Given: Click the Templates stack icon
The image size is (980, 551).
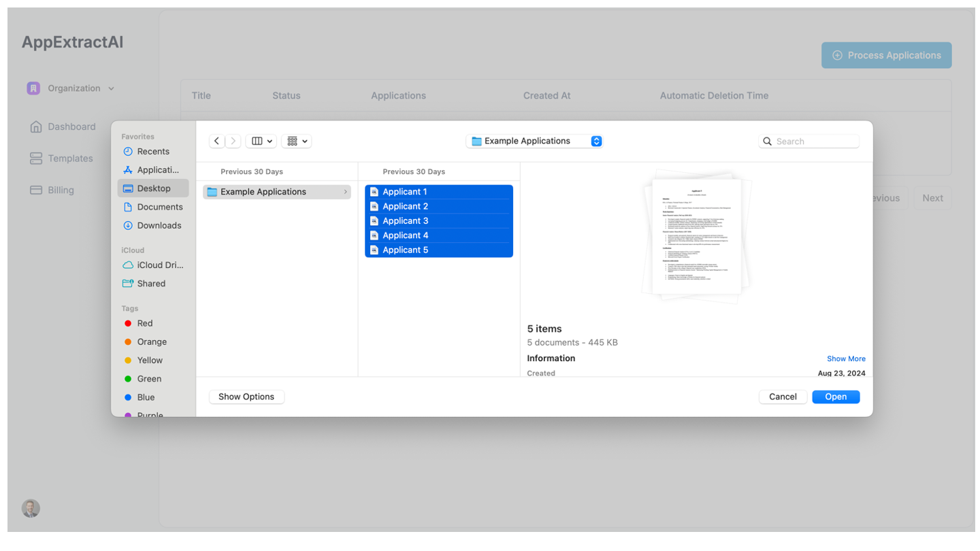Looking at the screenshot, I should point(36,158).
